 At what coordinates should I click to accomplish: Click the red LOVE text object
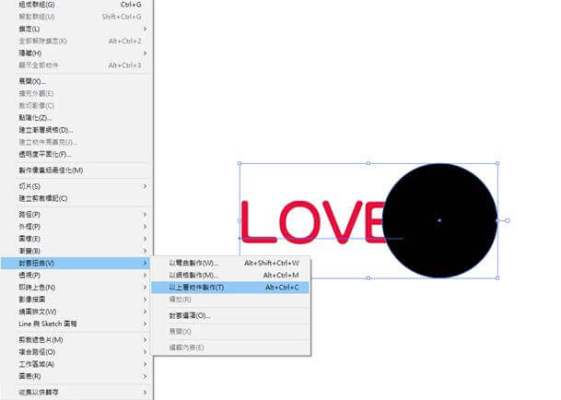click(312, 222)
